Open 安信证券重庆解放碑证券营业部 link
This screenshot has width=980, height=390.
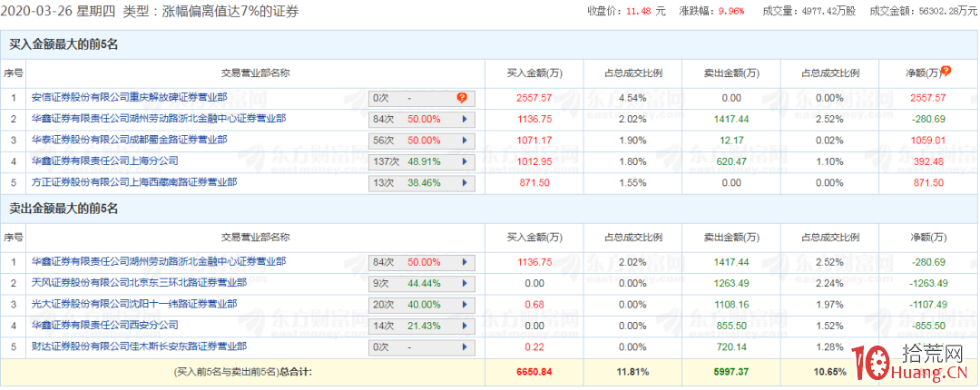click(130, 97)
